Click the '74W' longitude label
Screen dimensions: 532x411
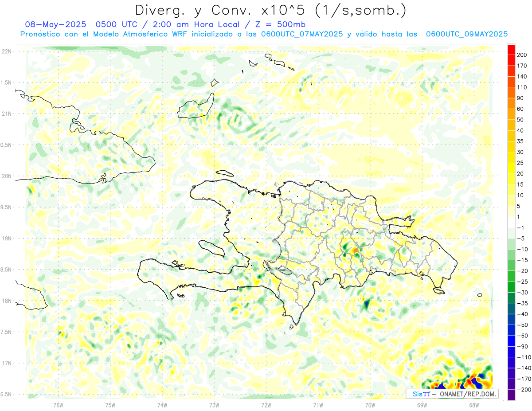coord(162,405)
